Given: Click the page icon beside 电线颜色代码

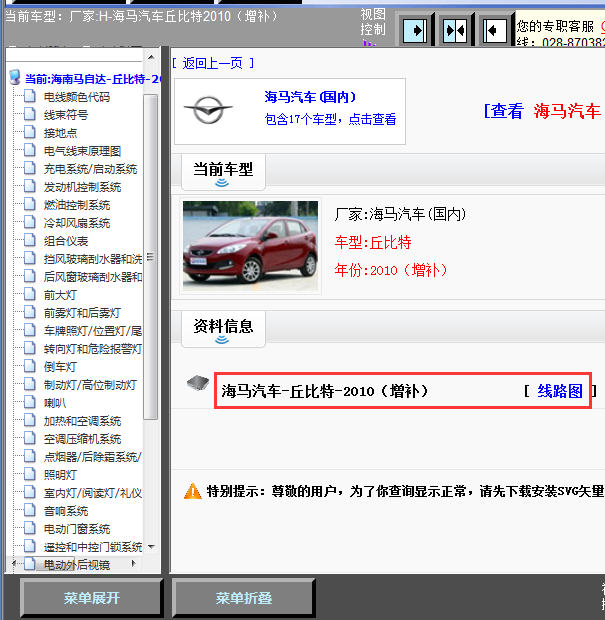Looking at the screenshot, I should [30, 96].
